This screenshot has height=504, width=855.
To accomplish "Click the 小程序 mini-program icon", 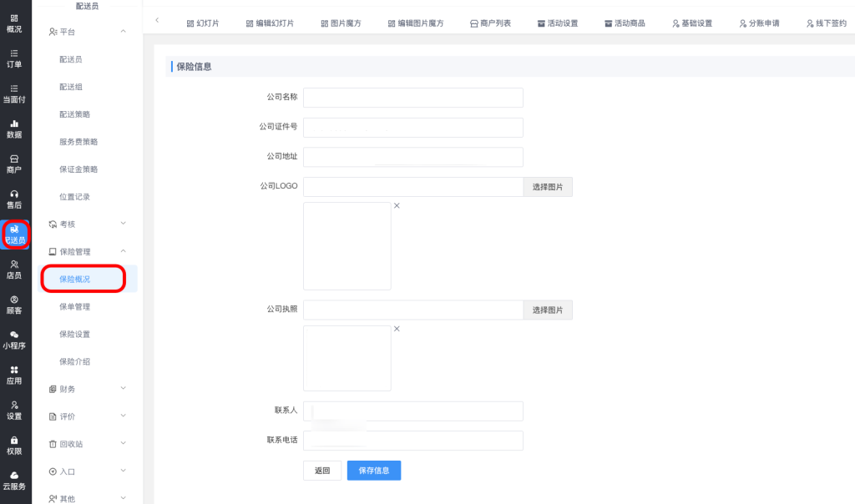I will [14, 339].
